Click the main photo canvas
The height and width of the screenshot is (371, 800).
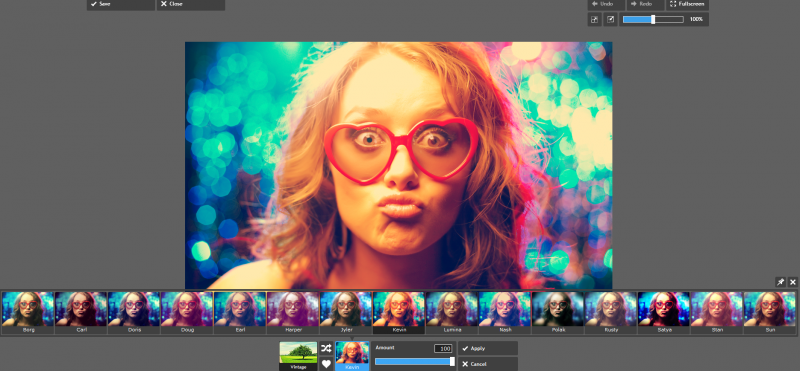tap(398, 165)
